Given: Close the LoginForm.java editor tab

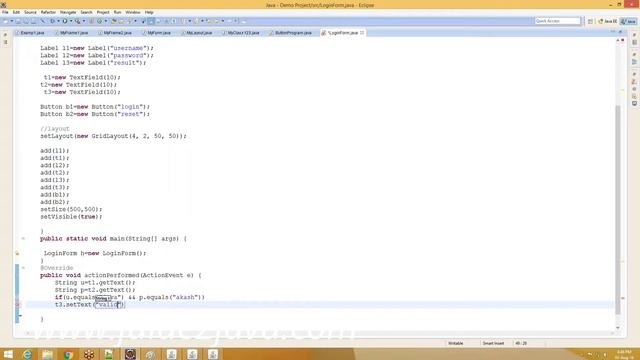Looking at the screenshot, I should click(x=362, y=33).
